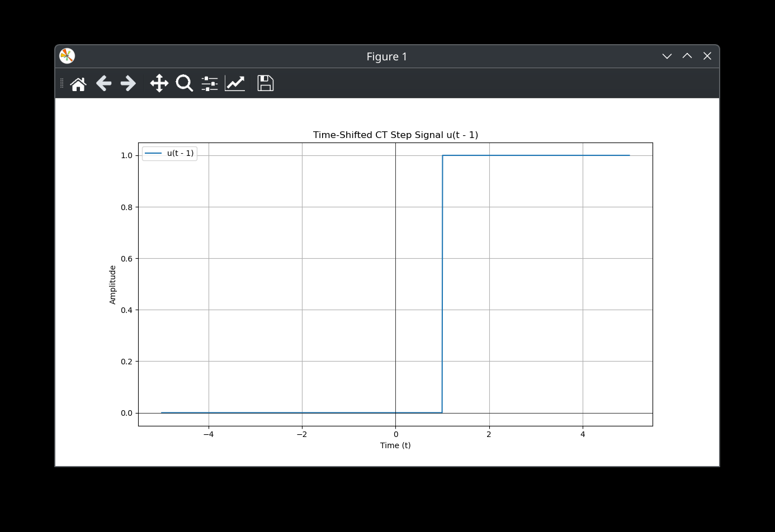The height and width of the screenshot is (532, 775).
Task: Save the figure with the floppy disk icon
Action: coord(265,84)
